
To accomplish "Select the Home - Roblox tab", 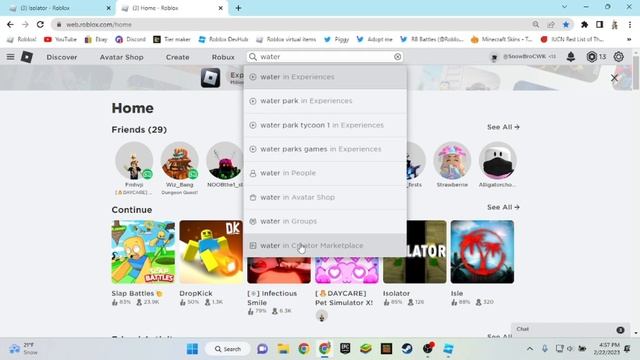I will 171,8.
